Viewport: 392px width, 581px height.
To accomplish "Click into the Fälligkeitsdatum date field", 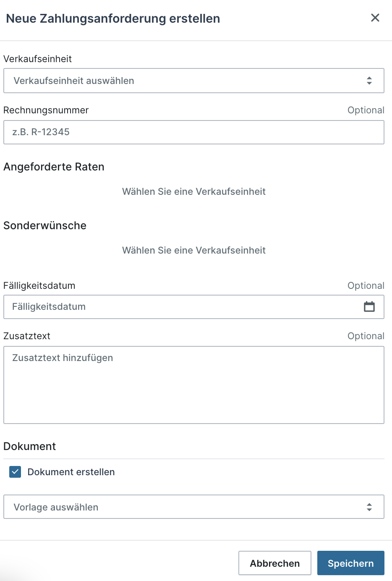I will tap(180, 307).
